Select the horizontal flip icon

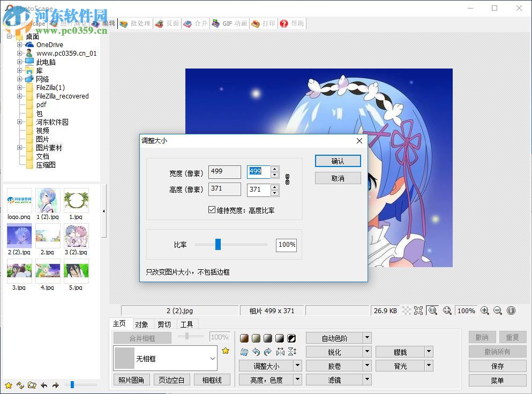(280, 352)
